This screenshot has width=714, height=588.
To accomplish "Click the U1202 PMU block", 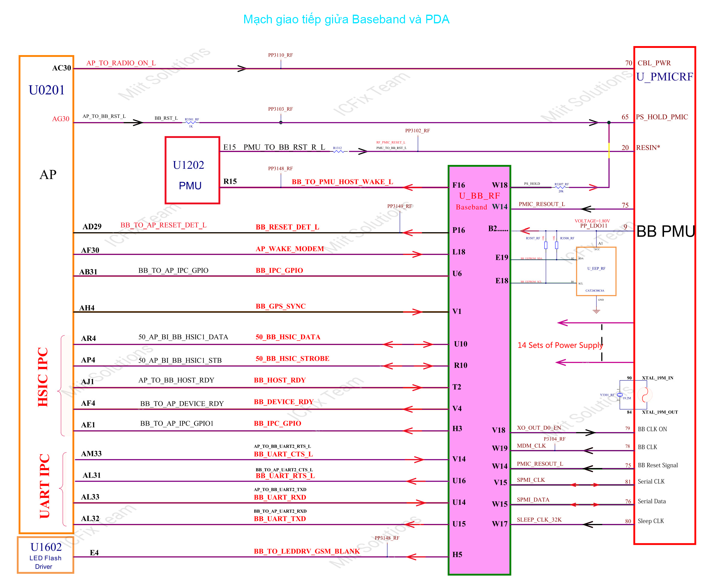I will tap(192, 170).
